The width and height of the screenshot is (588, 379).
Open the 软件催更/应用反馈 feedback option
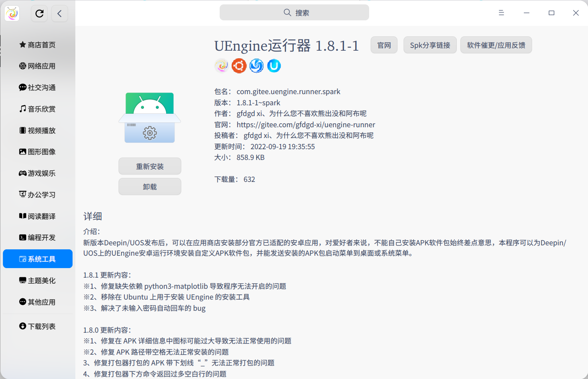(x=496, y=45)
